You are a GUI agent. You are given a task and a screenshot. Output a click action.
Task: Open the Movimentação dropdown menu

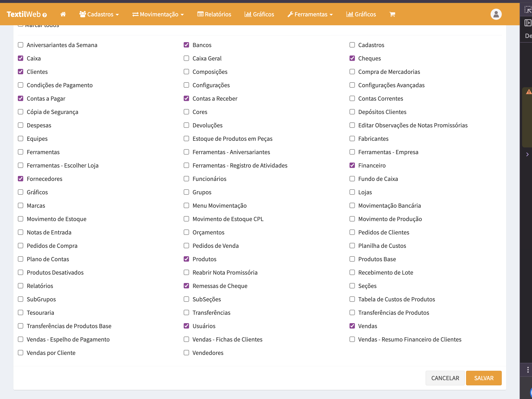click(158, 14)
